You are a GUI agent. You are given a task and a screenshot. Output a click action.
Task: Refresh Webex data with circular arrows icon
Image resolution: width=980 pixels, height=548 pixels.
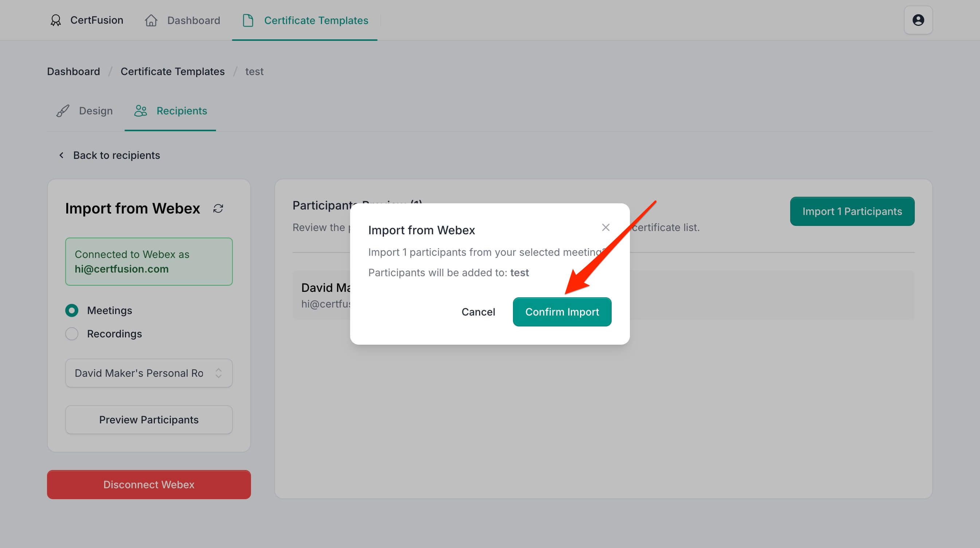[x=218, y=208]
